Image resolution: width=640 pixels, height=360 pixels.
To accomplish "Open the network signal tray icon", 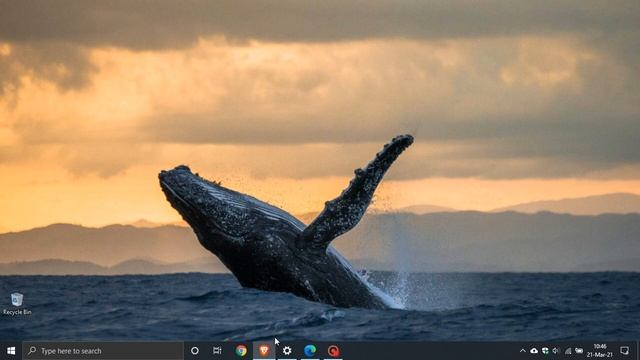I will tap(568, 351).
